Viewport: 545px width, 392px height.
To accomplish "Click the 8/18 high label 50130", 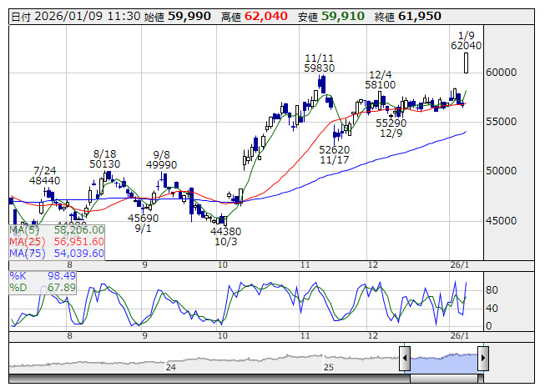I will [105, 164].
